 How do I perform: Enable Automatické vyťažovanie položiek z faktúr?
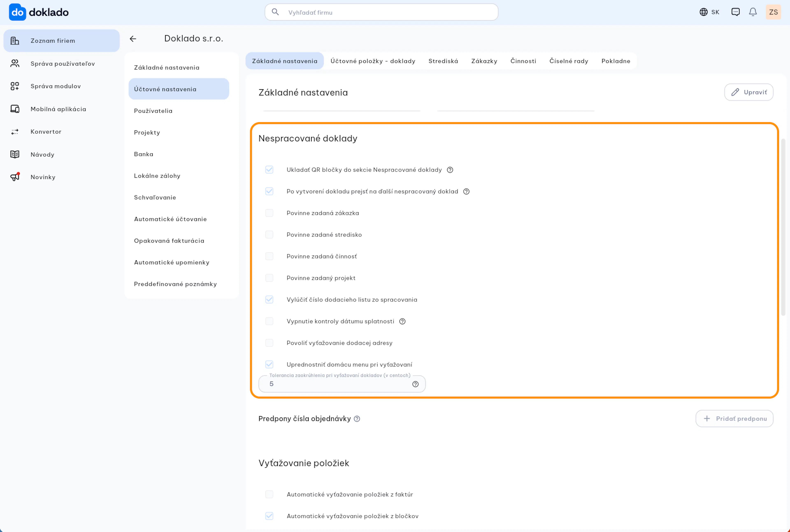click(269, 494)
